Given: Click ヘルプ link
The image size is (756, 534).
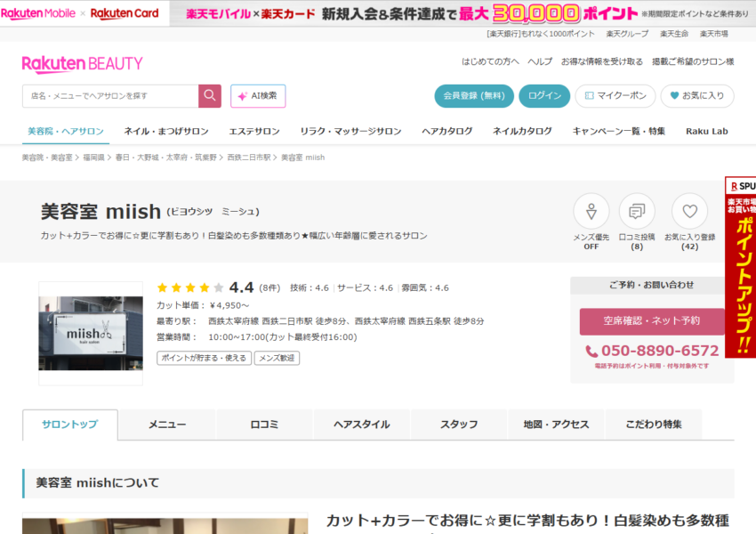Looking at the screenshot, I should pos(540,61).
